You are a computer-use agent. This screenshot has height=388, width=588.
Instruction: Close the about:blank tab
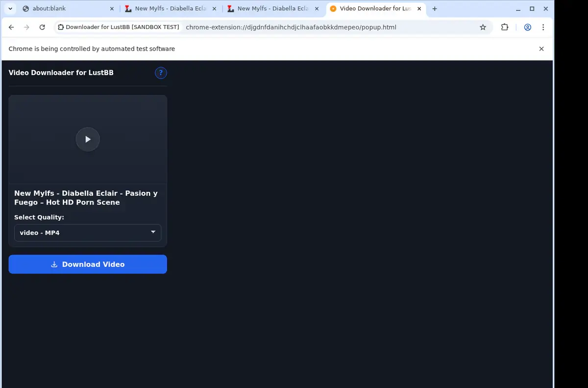111,8
